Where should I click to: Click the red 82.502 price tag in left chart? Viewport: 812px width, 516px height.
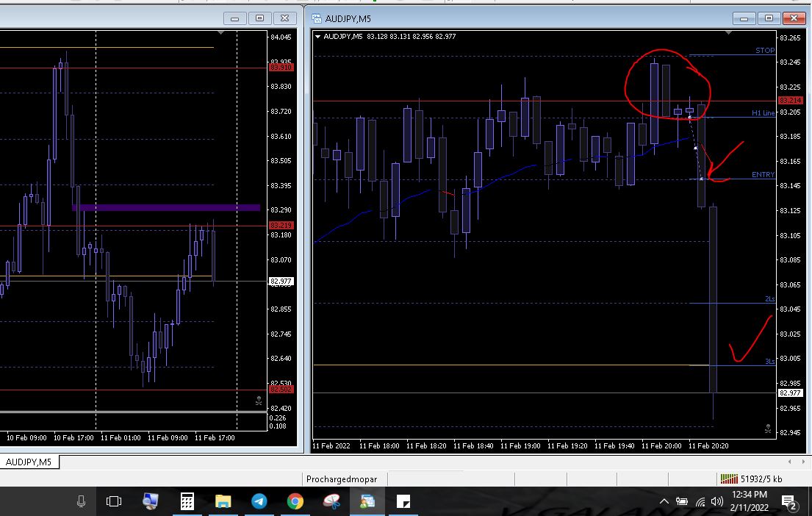[281, 389]
